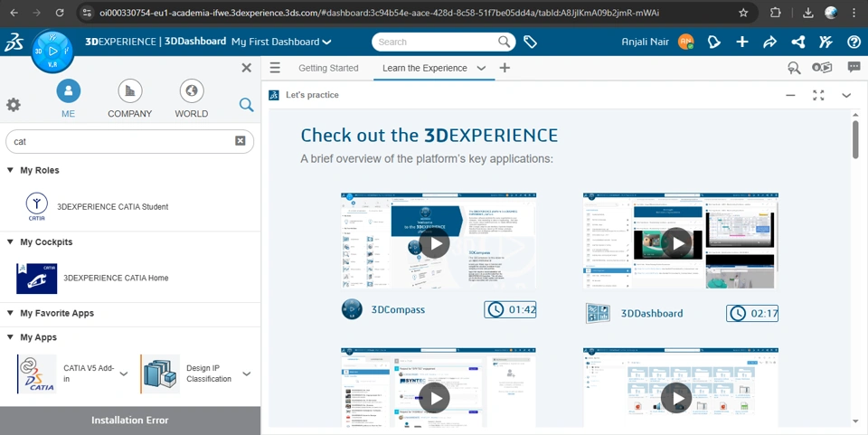Collapse the My Roles section
Image resolution: width=868 pixels, height=435 pixels.
point(10,170)
